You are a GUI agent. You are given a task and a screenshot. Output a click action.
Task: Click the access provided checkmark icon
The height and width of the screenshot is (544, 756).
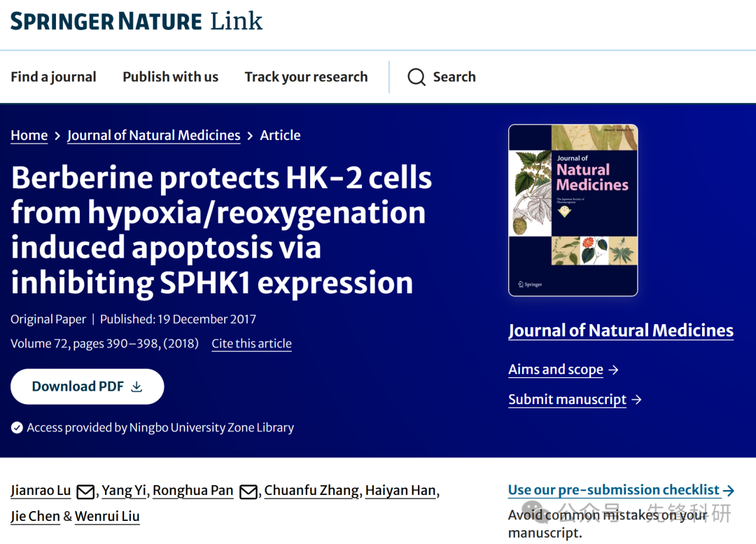(17, 428)
